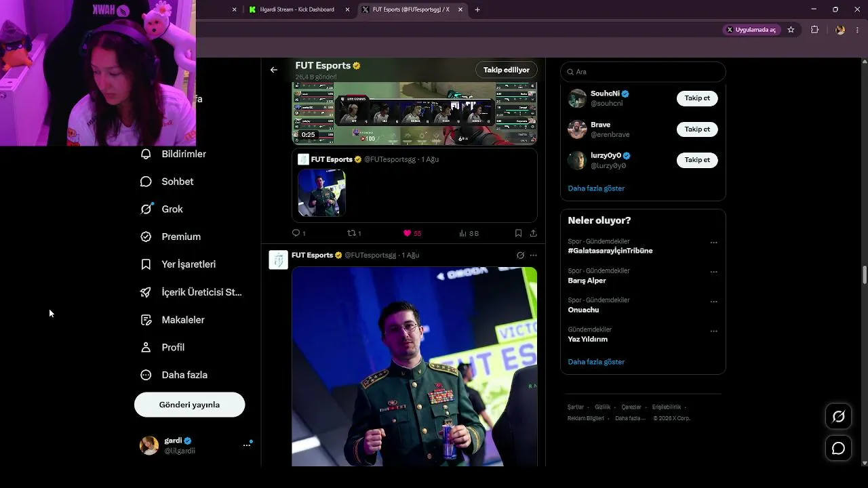Open Makaleler in the sidebar
The image size is (868, 488).
pos(173,320)
